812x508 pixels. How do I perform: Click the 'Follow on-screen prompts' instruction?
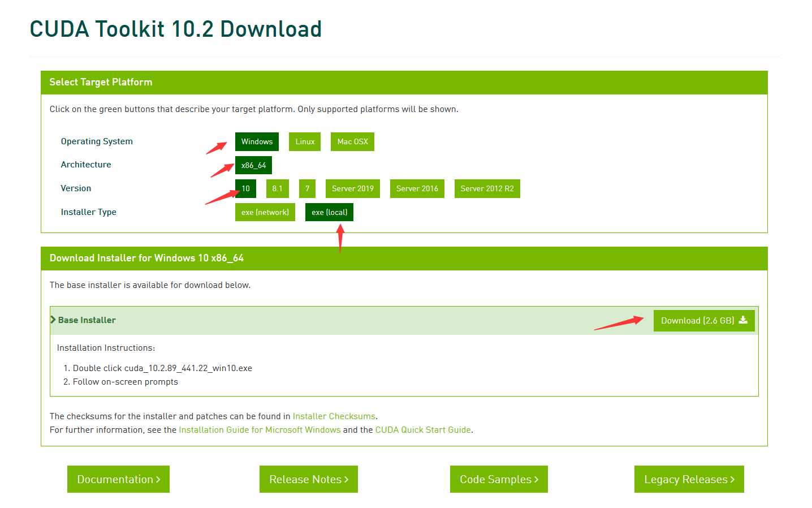click(x=125, y=382)
